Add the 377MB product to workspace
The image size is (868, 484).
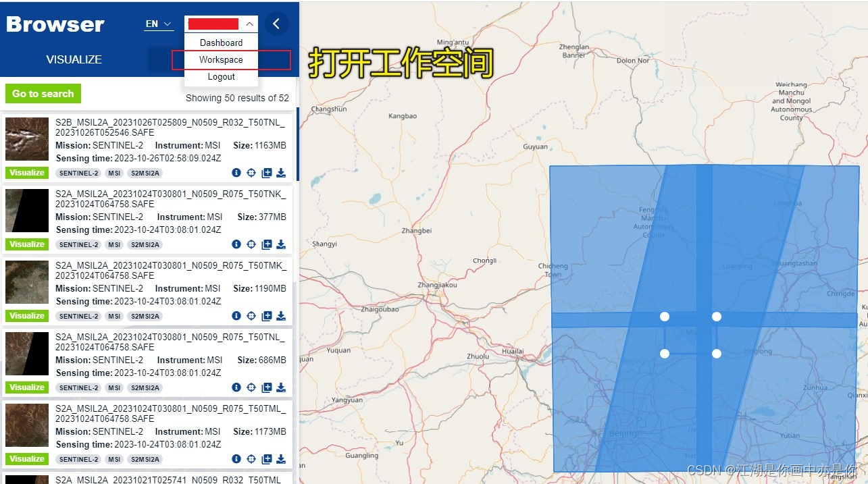pos(267,244)
